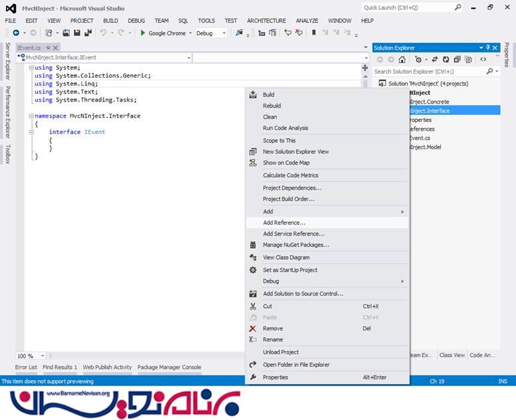
Task: Click the Home icon in Solution Explorer
Action: coord(402,60)
